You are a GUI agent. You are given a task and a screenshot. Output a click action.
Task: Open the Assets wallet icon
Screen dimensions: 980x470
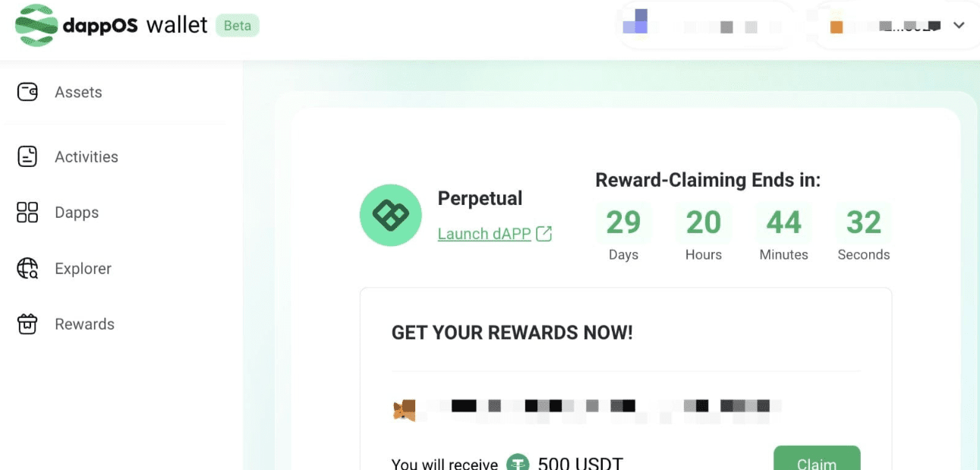(27, 93)
